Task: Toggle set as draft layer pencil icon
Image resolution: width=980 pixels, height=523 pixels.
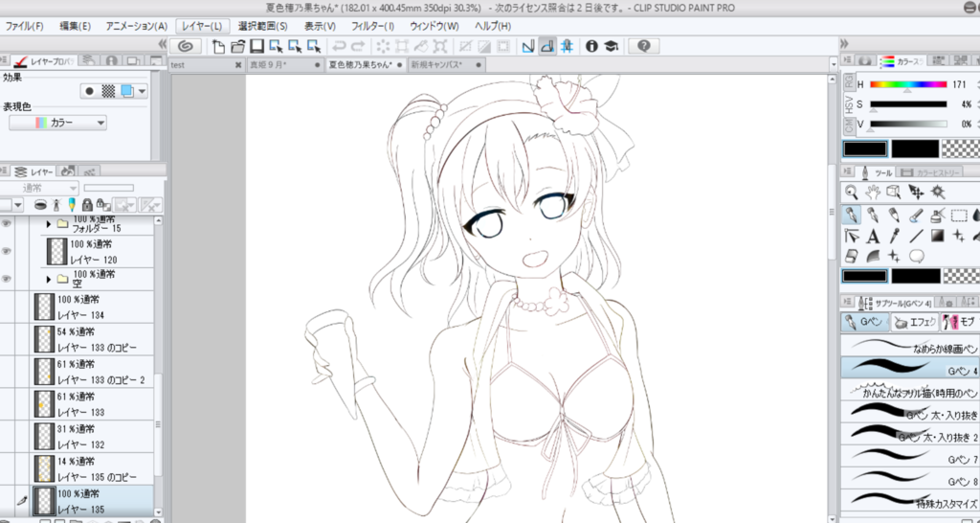Action: 71,205
